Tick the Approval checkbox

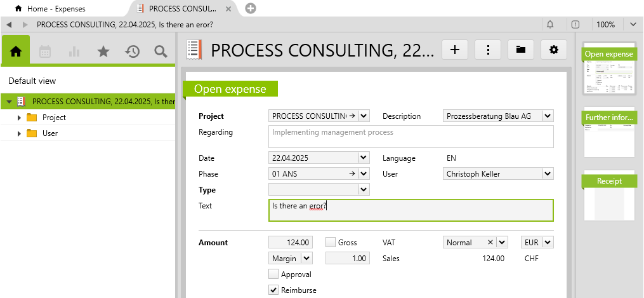[x=273, y=274]
